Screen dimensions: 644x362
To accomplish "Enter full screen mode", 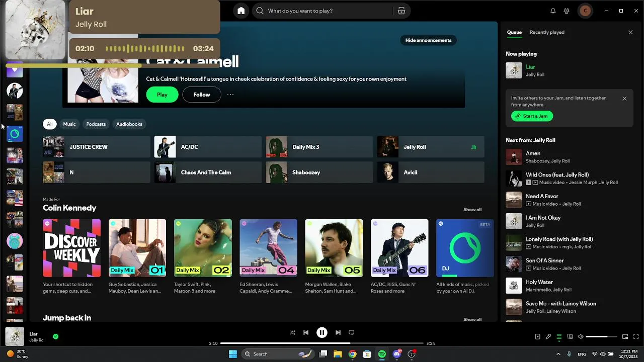I will pyautogui.click(x=636, y=337).
